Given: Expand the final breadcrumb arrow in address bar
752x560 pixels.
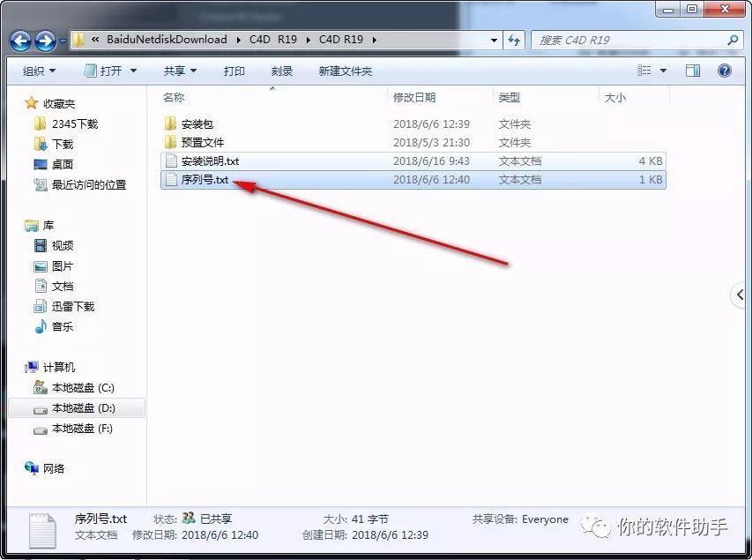Looking at the screenshot, I should click(x=374, y=40).
